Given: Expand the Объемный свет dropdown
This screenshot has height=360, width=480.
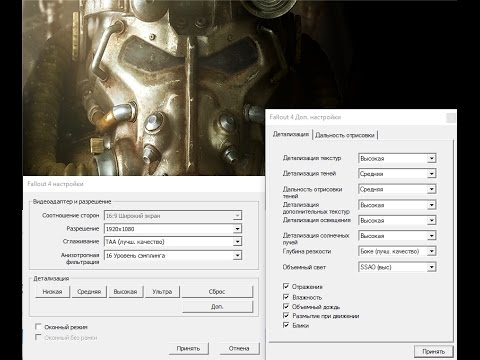Looking at the screenshot, I should [x=397, y=267].
